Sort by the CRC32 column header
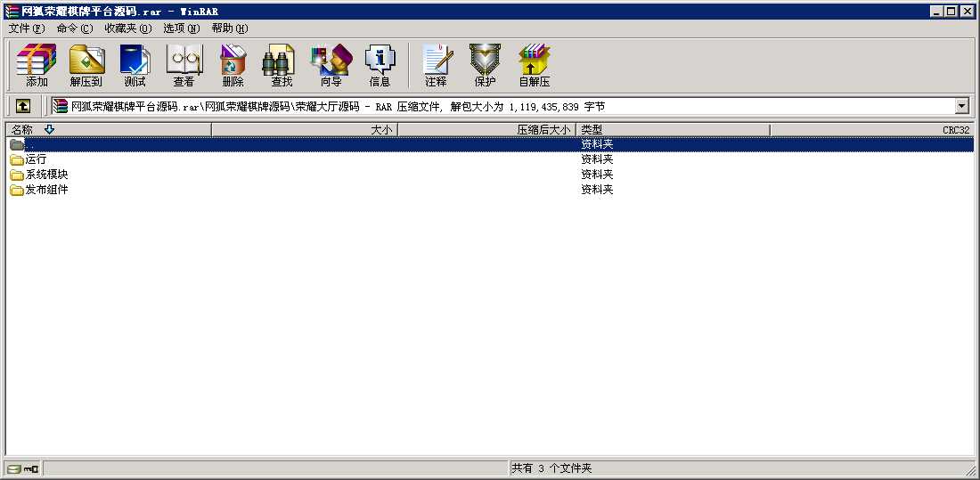 coord(872,129)
